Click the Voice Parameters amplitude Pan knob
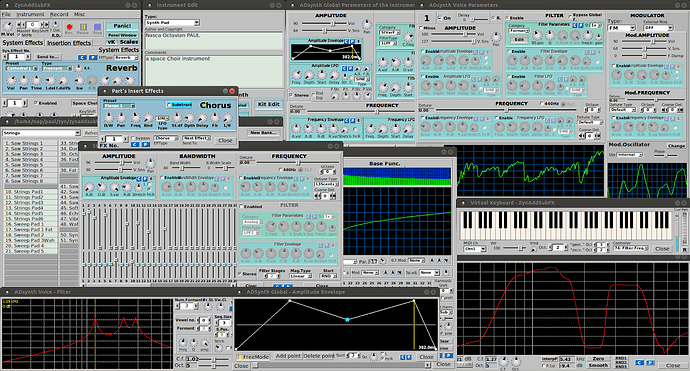Viewport: 690px width, 371px height. click(496, 37)
